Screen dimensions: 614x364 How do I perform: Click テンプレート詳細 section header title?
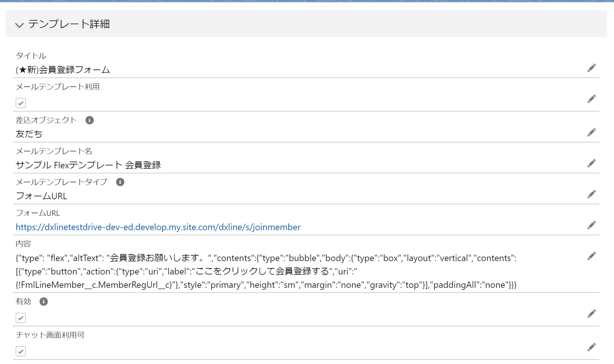[69, 24]
